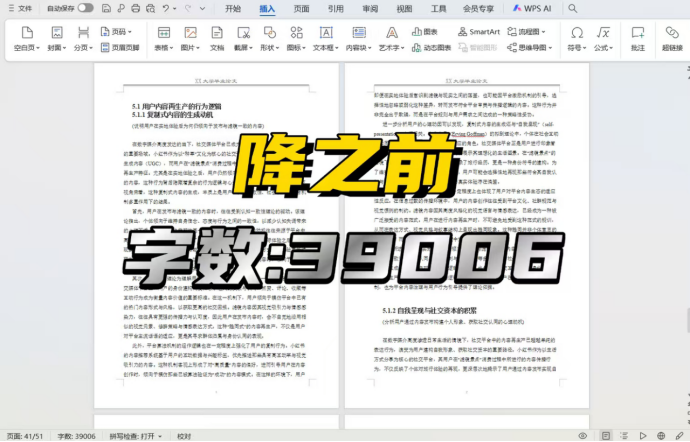Click the play icon in status bar

pyautogui.click(x=642, y=436)
